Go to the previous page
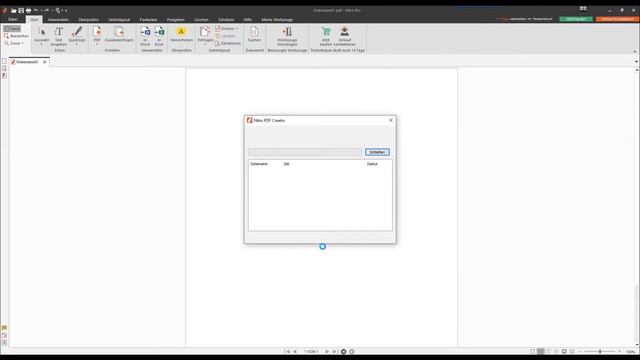Viewport: 640px width, 360px height. (x=295, y=351)
